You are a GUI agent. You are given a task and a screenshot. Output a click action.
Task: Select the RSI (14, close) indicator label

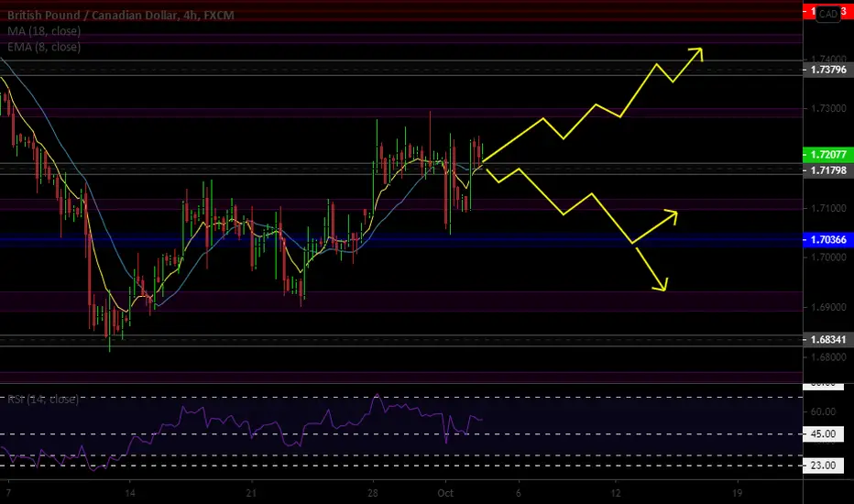coord(42,400)
